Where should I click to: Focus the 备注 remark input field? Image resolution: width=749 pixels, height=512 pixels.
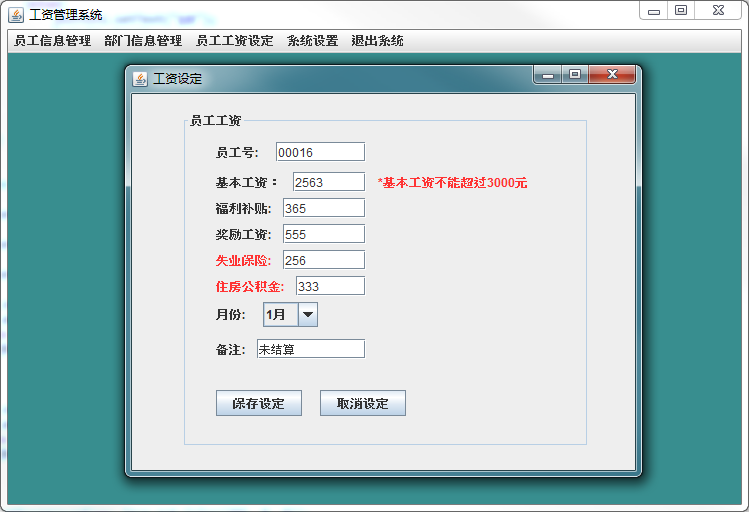coord(311,349)
